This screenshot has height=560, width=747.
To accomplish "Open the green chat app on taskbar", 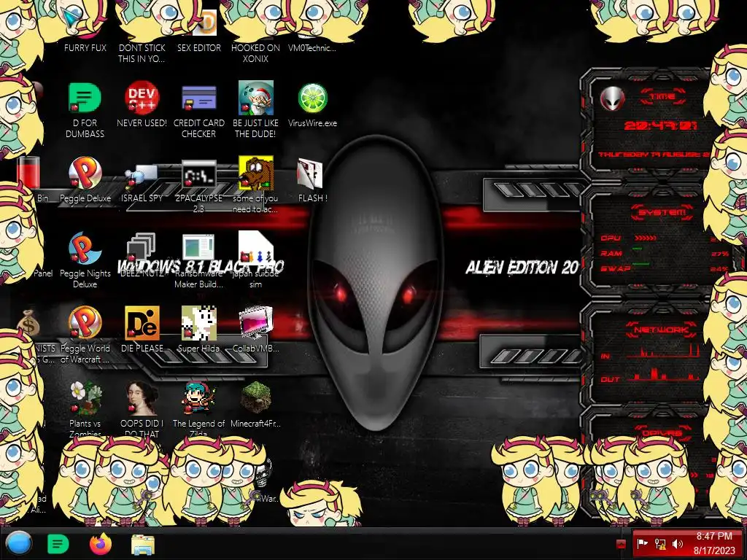I will point(58,544).
